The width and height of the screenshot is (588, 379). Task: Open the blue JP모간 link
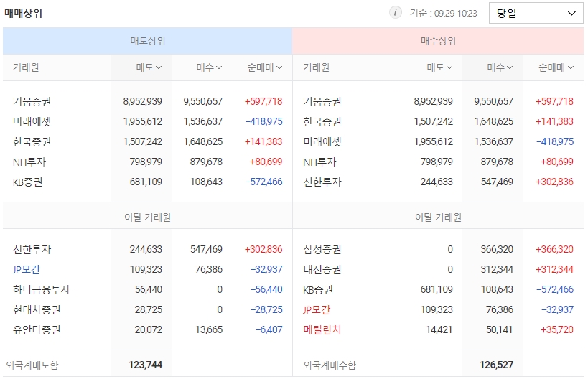click(27, 270)
